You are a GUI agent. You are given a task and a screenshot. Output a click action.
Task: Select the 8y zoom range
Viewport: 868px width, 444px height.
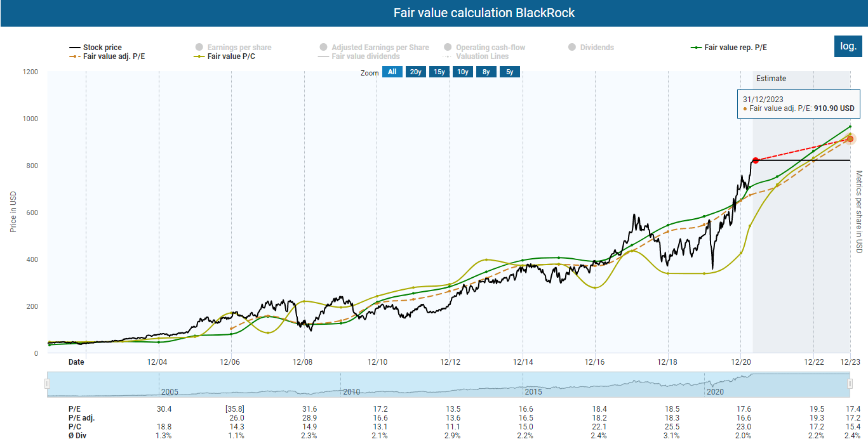[486, 72]
